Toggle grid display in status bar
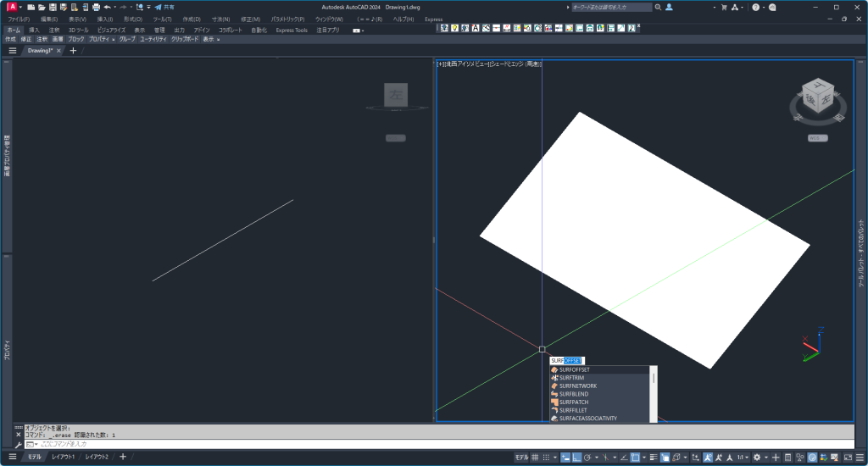The image size is (868, 466). tap(533, 458)
